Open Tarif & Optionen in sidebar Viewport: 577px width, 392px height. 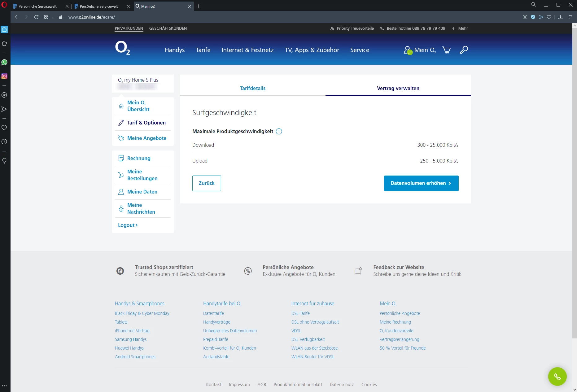tap(143, 123)
